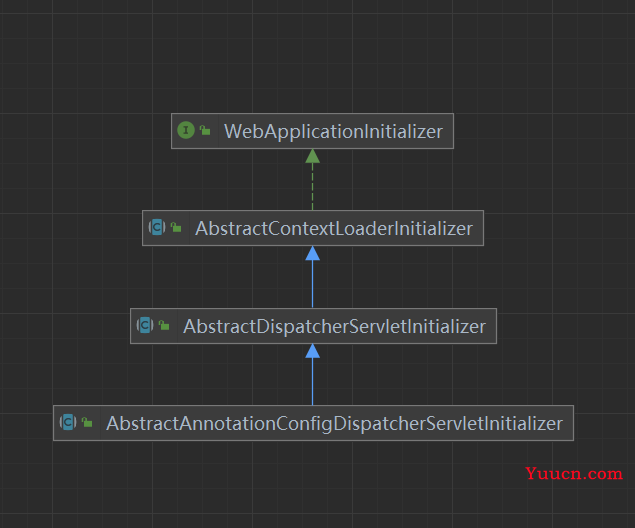The image size is (635, 528).
Task: Click the green lock icon beside AbstractDispatcherServletInitializer
Action: (164, 325)
